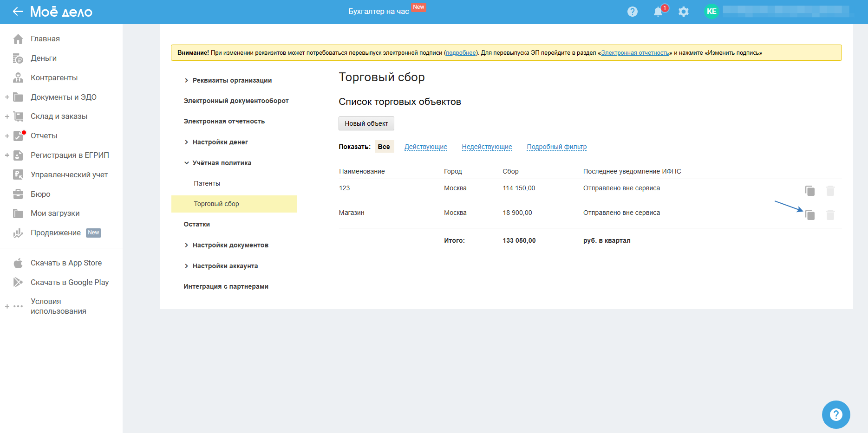Image resolution: width=868 pixels, height=433 pixels.
Task: Open Подробный фильтр
Action: coord(557,147)
